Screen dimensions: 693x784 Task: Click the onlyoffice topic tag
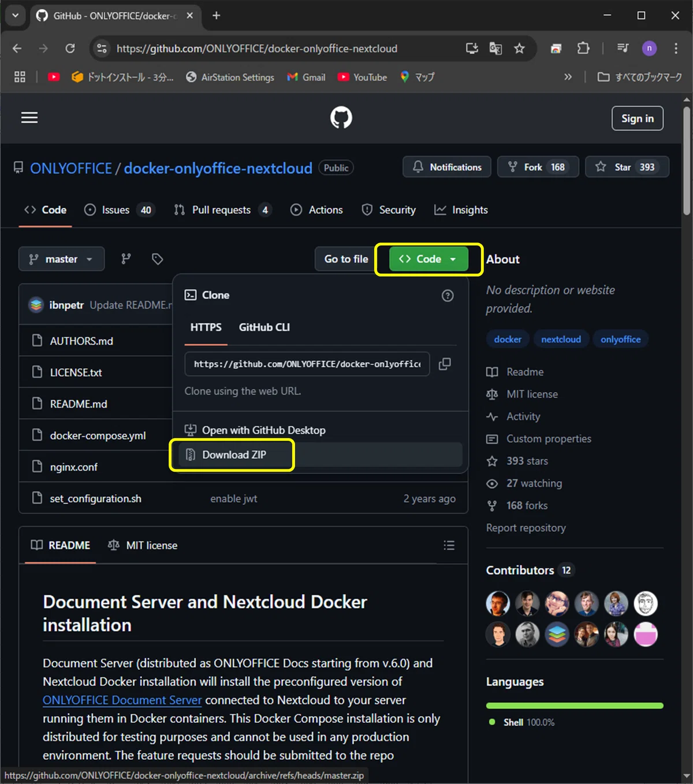click(621, 339)
